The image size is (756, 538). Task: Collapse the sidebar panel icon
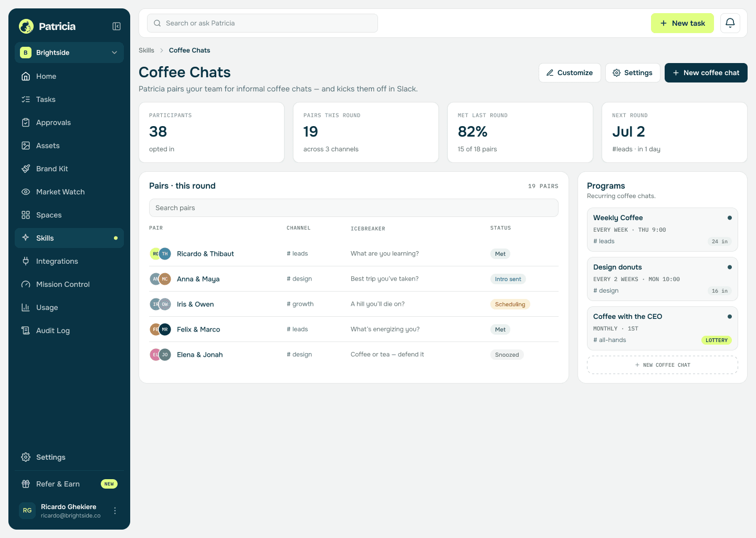(x=117, y=26)
